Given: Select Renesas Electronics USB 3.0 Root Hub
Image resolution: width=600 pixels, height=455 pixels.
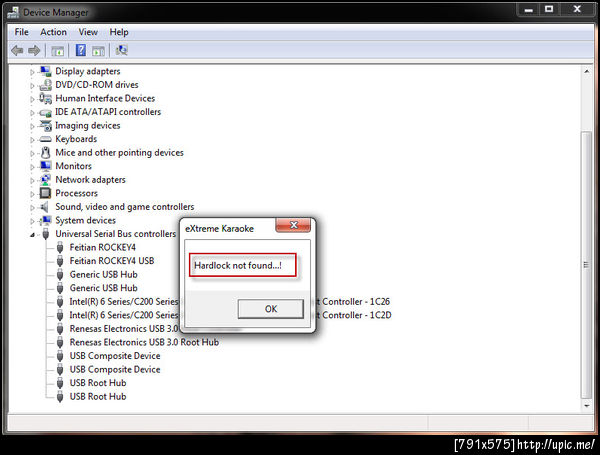Looking at the screenshot, I should 144,342.
